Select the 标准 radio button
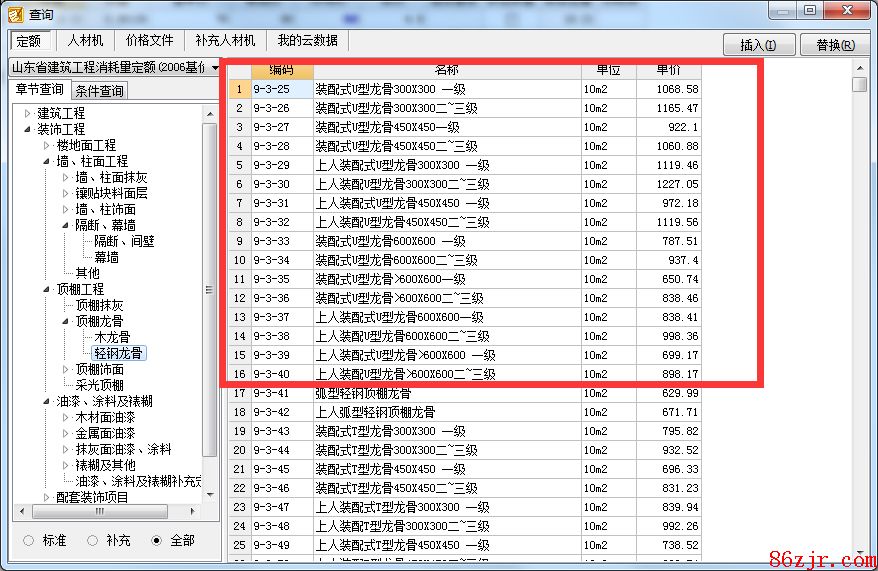Screen dimensions: 878x571 (28, 540)
